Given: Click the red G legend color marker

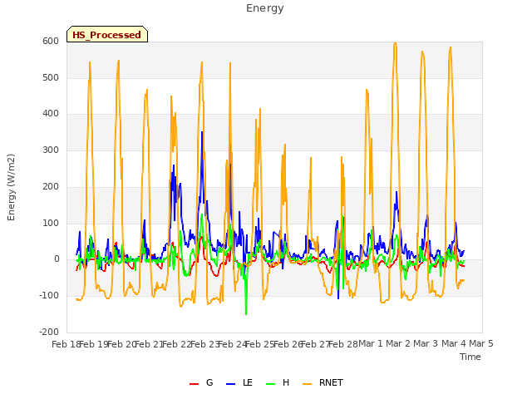Looking at the screenshot, I should click(x=194, y=384).
